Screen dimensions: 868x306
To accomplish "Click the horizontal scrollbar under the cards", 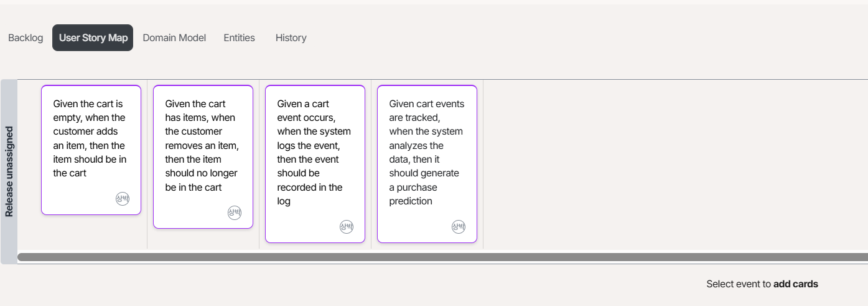I will pos(436,257).
